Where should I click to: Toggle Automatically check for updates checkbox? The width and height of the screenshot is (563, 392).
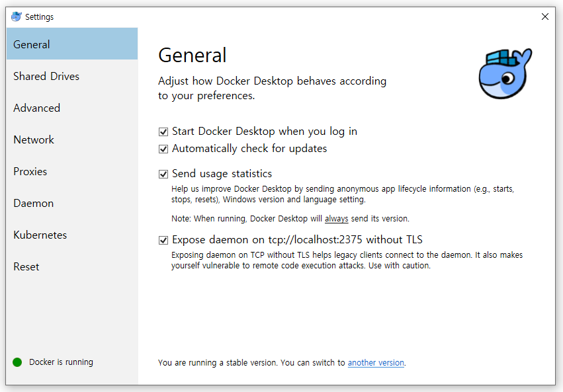163,149
